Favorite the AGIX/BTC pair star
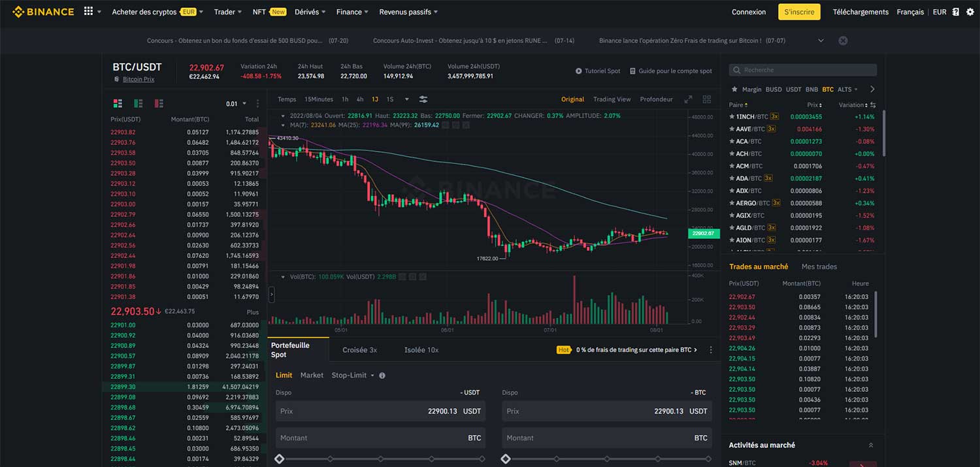Viewport: 980px width, 467px height. pos(732,216)
